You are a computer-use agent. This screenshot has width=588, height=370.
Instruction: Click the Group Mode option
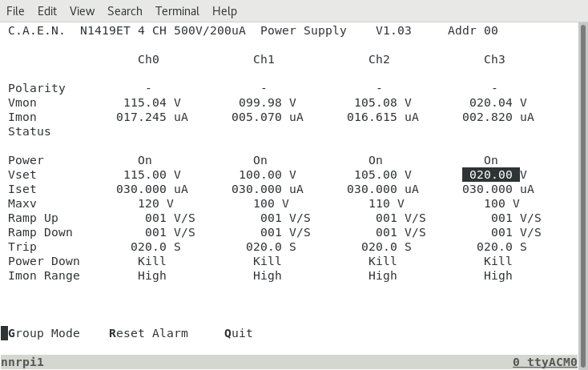pos(44,333)
